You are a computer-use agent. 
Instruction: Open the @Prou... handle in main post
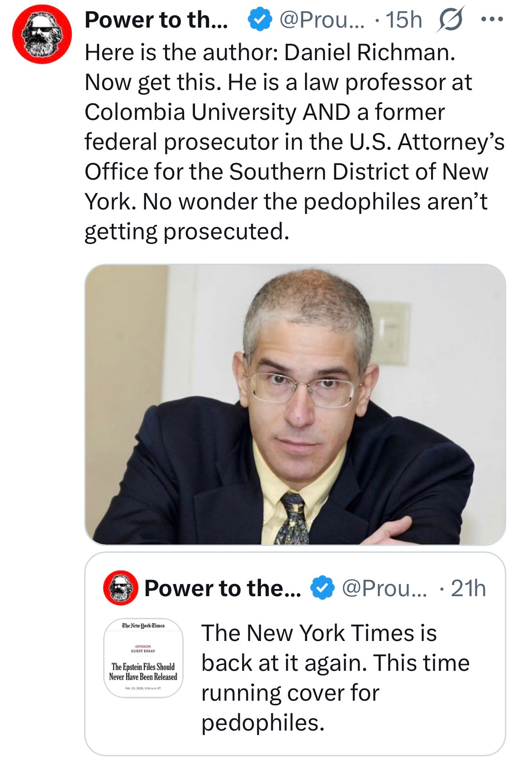point(322,20)
